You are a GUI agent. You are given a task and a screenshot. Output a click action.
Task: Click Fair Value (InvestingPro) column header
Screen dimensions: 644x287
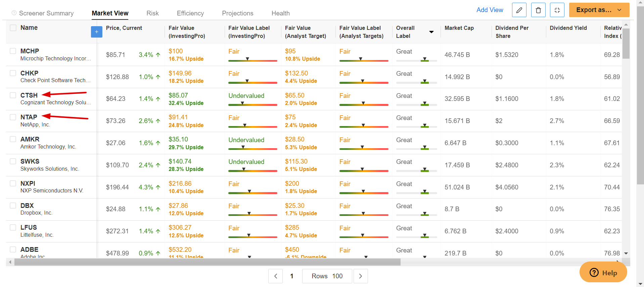pos(187,32)
